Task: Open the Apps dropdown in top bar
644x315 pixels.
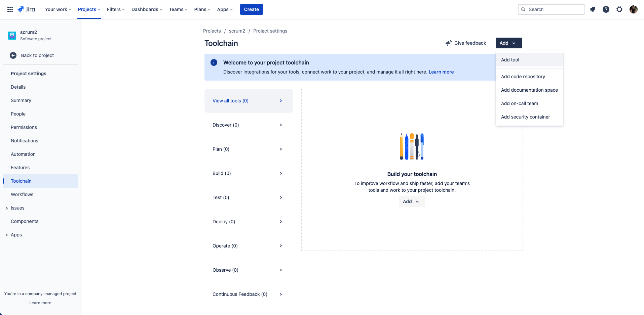Action: point(225,9)
